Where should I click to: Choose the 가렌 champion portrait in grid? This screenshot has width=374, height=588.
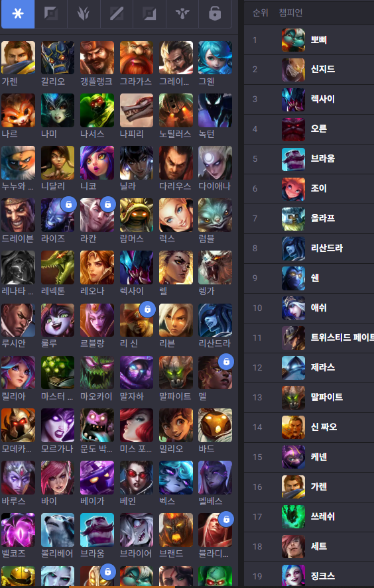click(x=18, y=58)
